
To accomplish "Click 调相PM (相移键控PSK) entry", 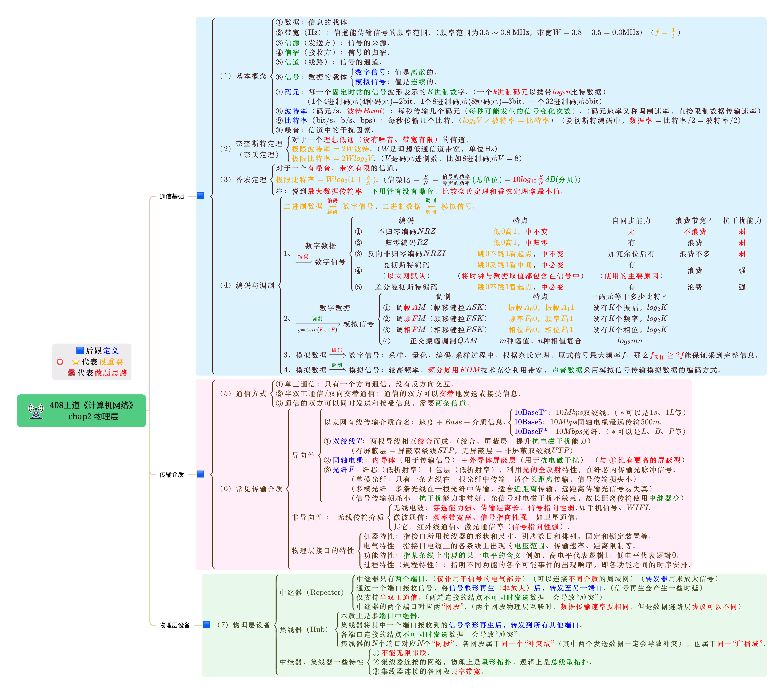I will (441, 330).
